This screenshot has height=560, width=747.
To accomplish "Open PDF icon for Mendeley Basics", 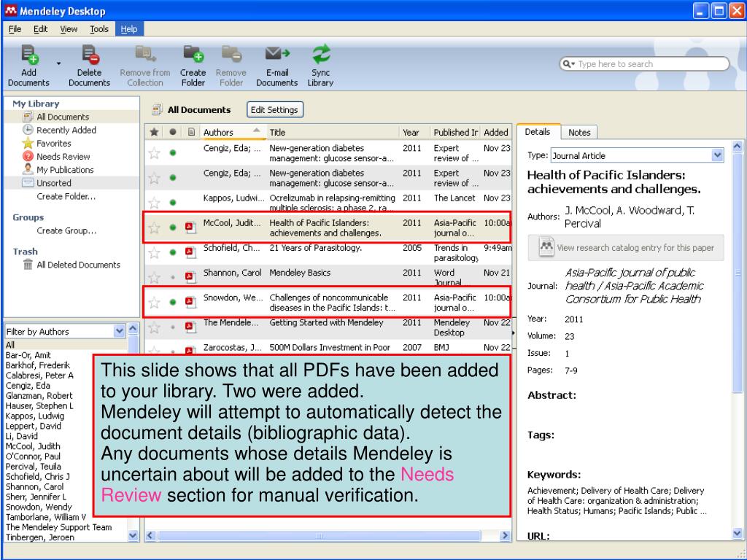I will (x=190, y=277).
